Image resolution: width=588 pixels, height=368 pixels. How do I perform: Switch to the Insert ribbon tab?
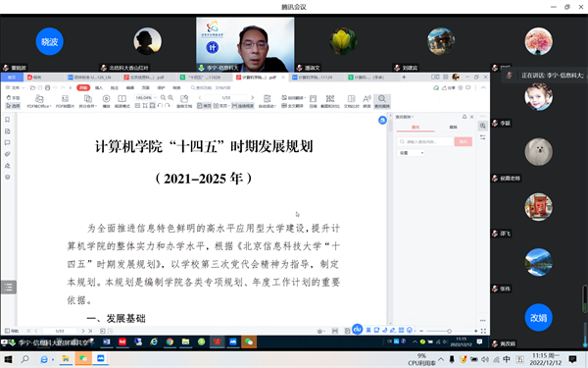click(x=99, y=87)
